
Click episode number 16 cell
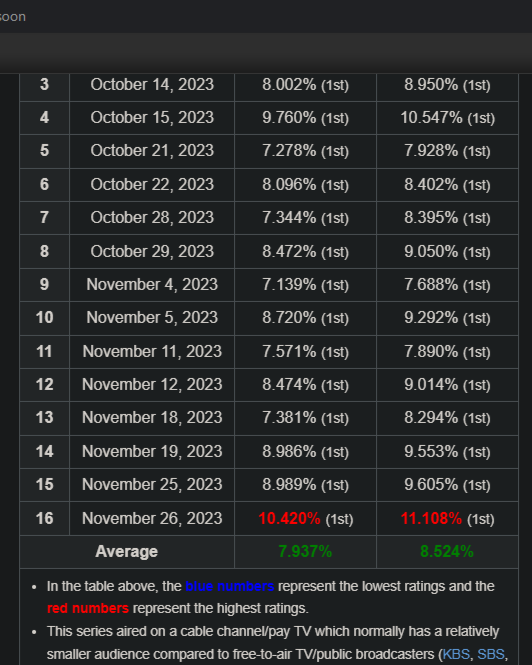tap(45, 518)
